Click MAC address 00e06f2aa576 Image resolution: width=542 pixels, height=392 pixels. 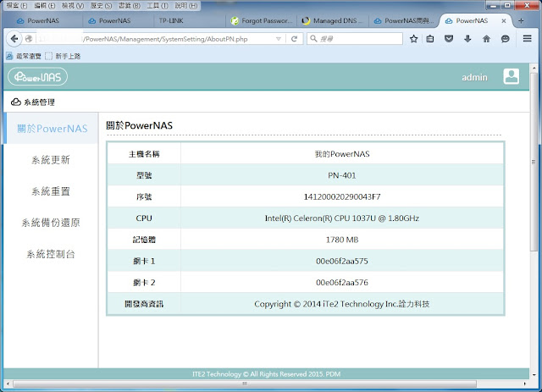click(342, 283)
